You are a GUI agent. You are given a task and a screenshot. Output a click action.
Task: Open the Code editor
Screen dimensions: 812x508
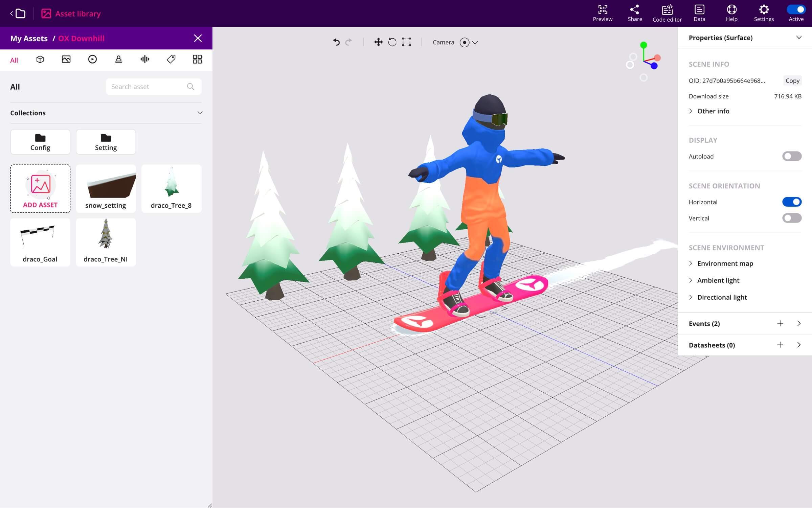pos(667,14)
